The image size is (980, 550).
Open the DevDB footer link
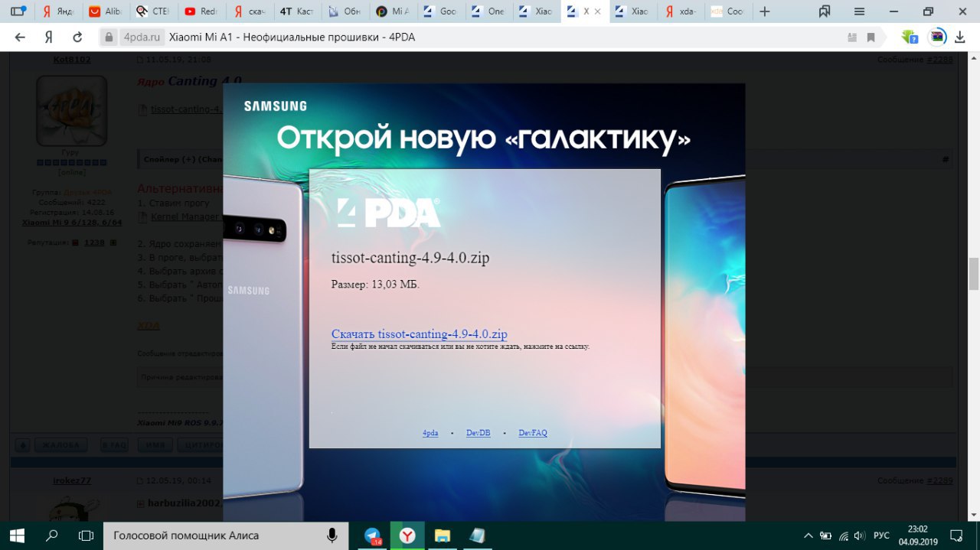click(479, 433)
